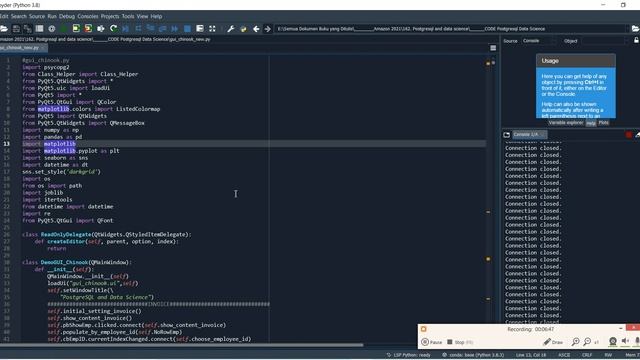
Task: Open the Help menu
Action: pos(156,16)
